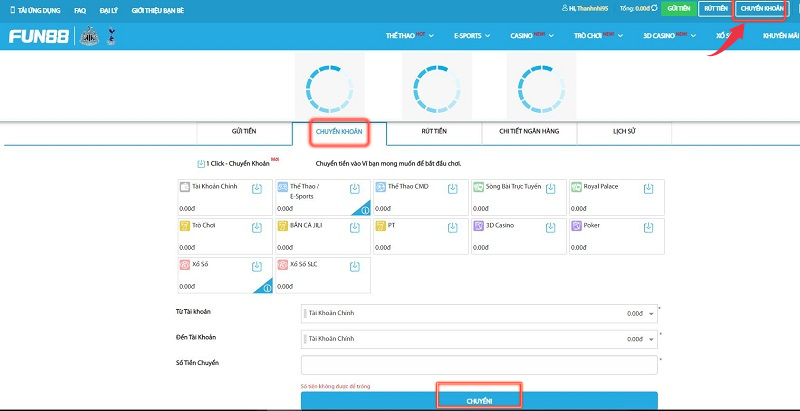Click the 1 Click - Chuyển Khoản icon
This screenshot has width=800, height=411.
coord(202,163)
